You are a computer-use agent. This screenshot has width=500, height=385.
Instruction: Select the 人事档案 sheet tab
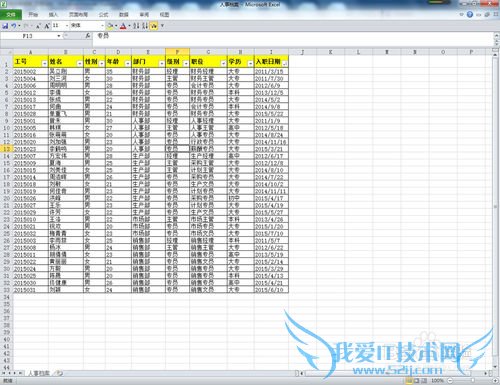(39, 373)
